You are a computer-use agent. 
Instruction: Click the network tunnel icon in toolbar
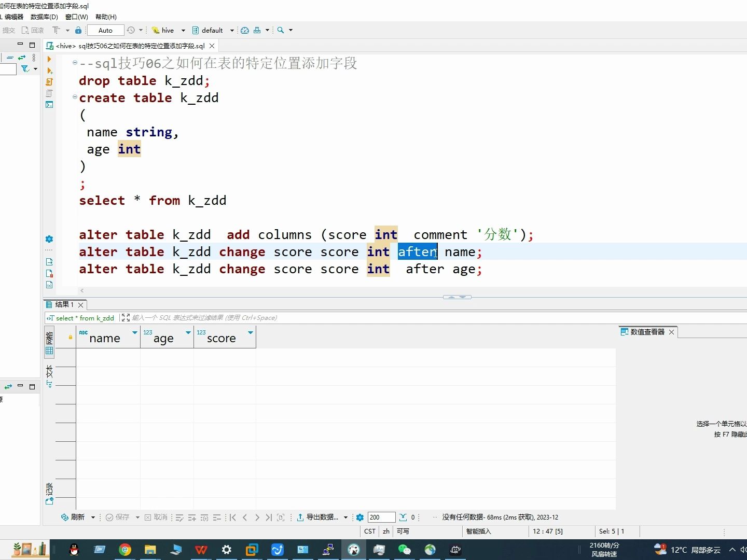click(257, 30)
